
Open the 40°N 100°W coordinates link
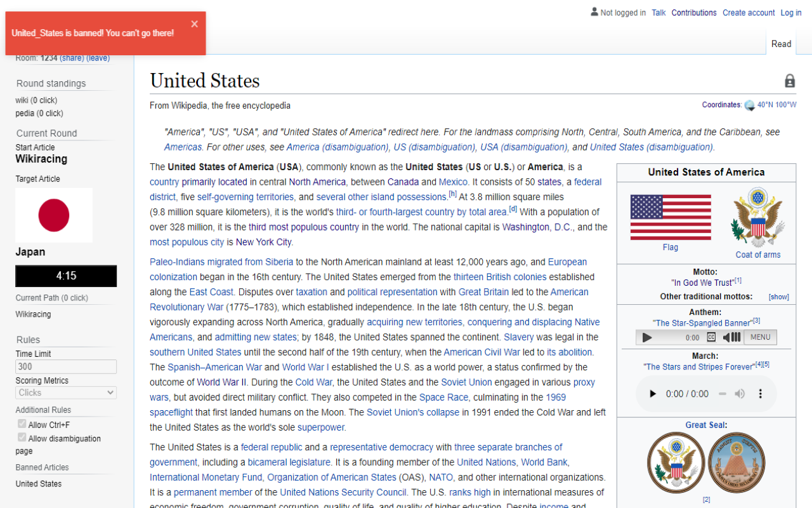tap(776, 105)
